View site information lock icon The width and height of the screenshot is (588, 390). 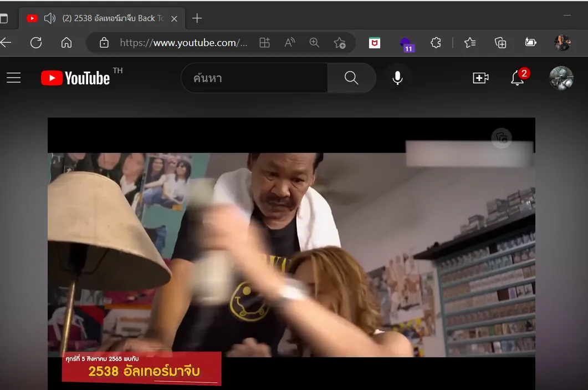(104, 43)
